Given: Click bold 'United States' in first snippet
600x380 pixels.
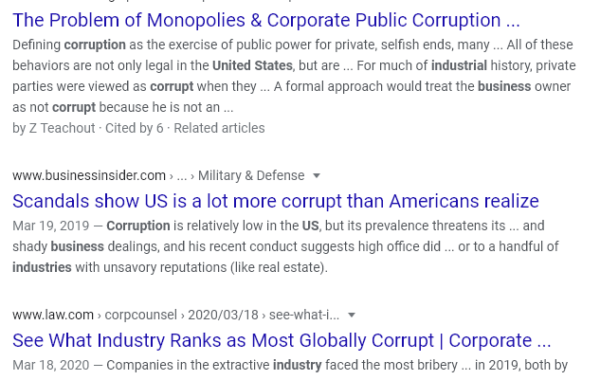Looking at the screenshot, I should (253, 66).
